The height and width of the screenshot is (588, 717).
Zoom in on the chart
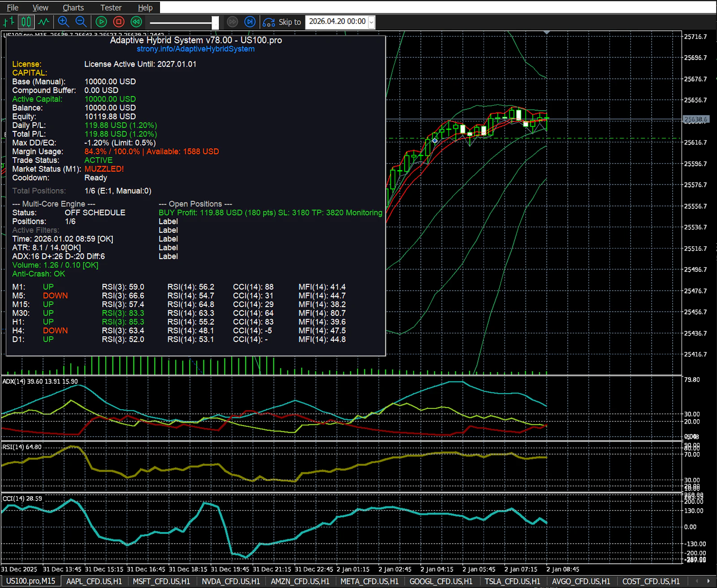point(64,21)
